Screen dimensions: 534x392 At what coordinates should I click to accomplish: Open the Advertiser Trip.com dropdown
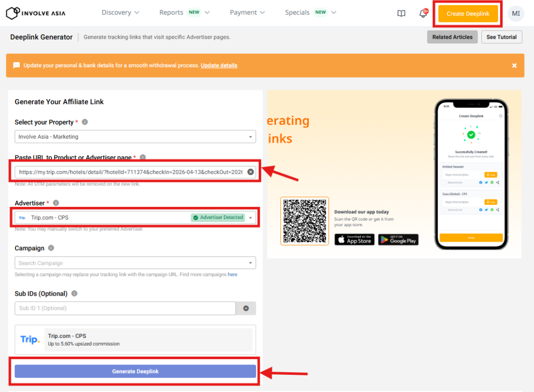coord(135,217)
